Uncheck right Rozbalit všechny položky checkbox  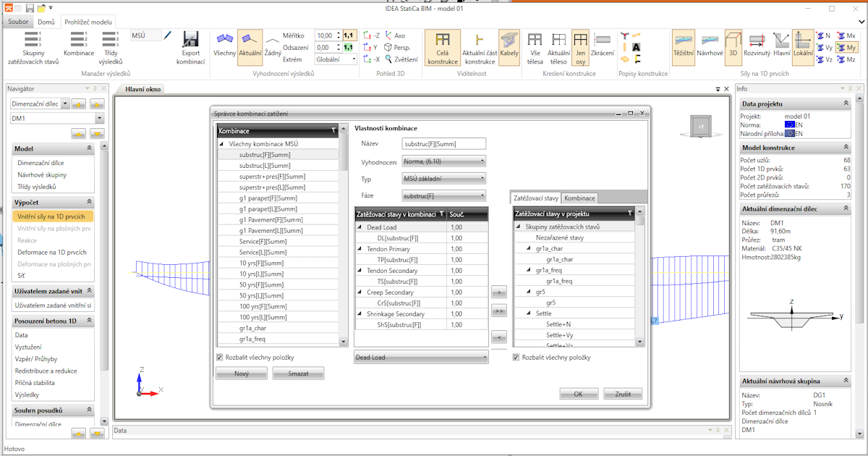[516, 357]
